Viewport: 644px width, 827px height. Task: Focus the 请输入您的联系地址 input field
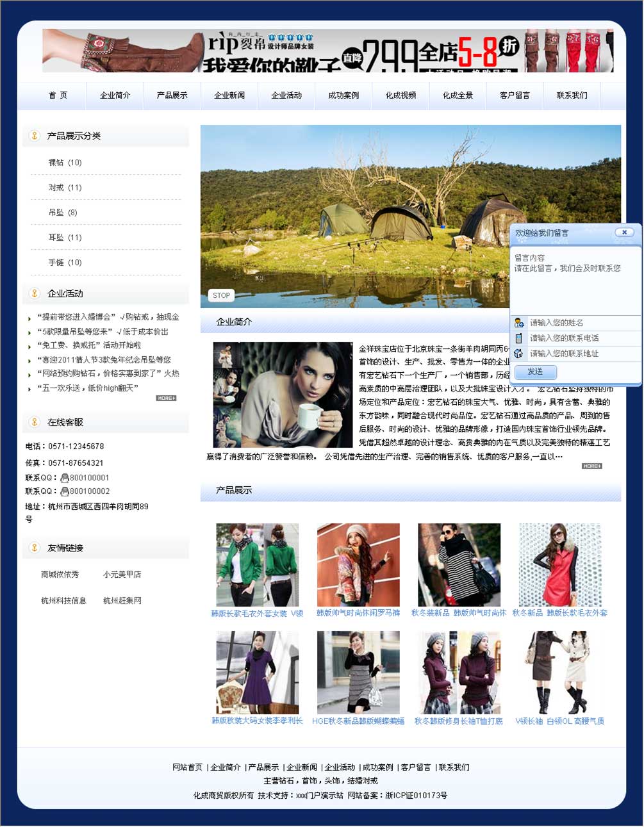coord(582,354)
